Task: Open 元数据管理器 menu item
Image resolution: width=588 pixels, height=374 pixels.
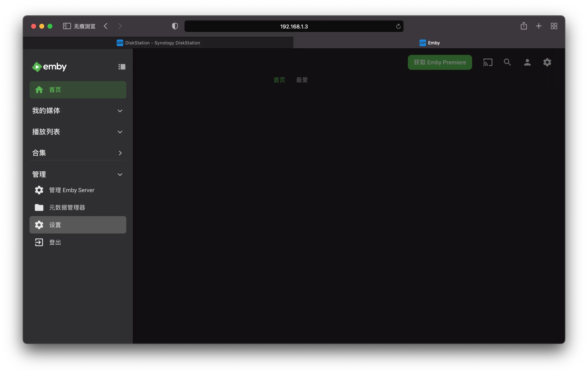Action: click(x=78, y=207)
